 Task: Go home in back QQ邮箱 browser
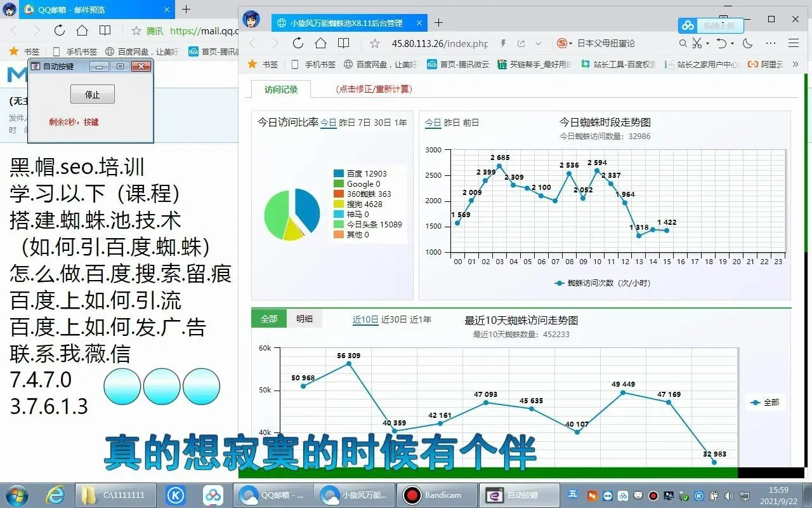click(82, 30)
